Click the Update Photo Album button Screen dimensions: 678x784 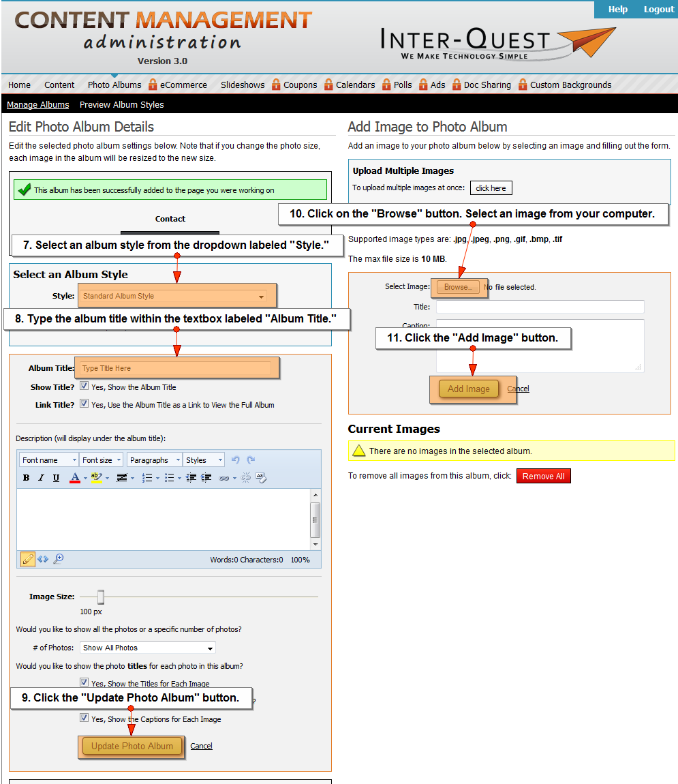pos(132,746)
